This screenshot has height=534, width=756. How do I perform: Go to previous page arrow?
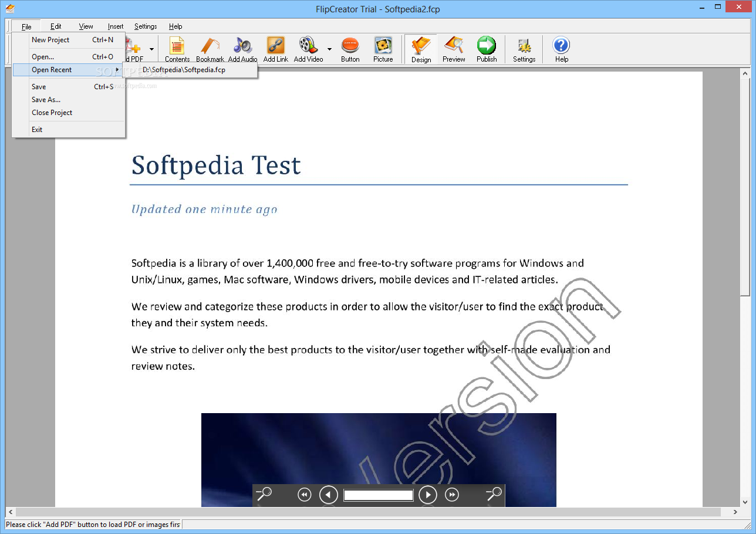[328, 495]
